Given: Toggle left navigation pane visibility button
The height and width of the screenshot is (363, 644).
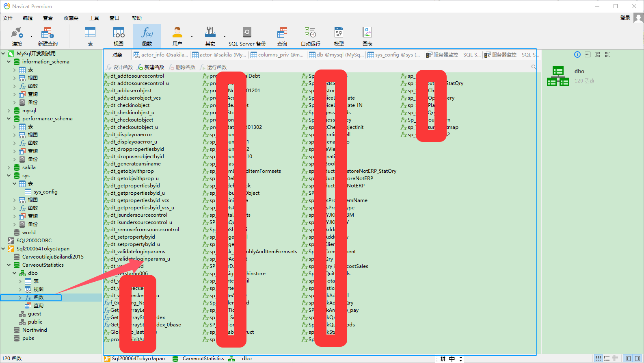Looking at the screenshot, I should click(x=628, y=358).
